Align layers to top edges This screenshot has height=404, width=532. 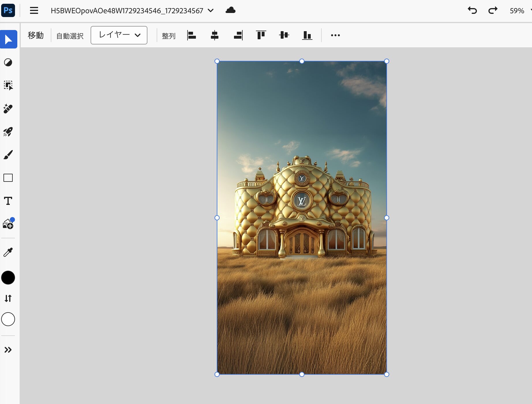(x=261, y=35)
